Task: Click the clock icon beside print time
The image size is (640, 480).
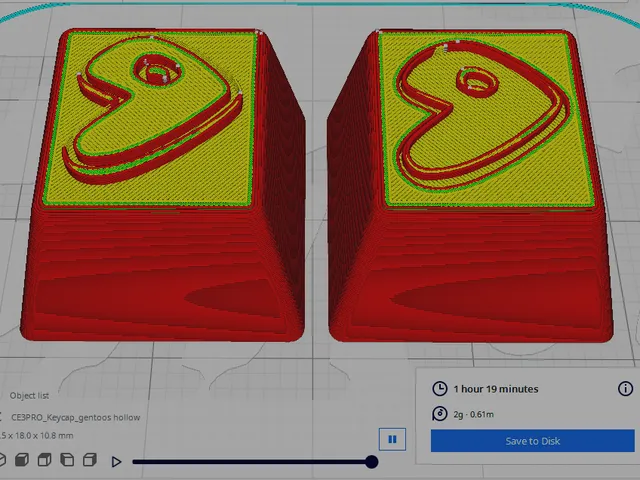Action: pyautogui.click(x=440, y=389)
